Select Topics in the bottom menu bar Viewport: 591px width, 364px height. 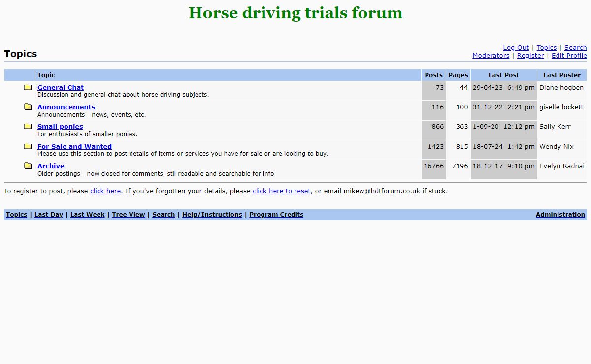(16, 215)
